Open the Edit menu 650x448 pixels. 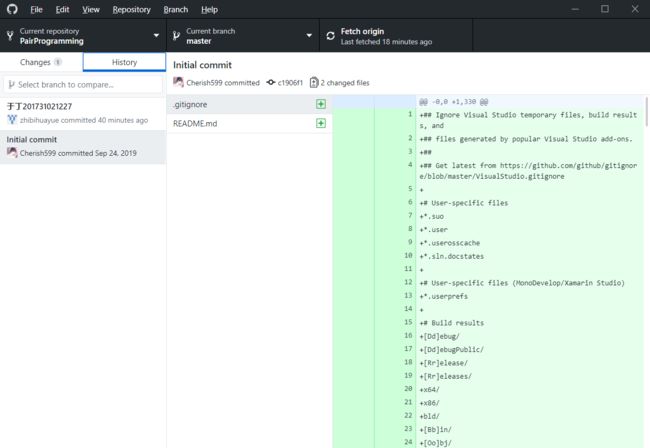point(62,10)
